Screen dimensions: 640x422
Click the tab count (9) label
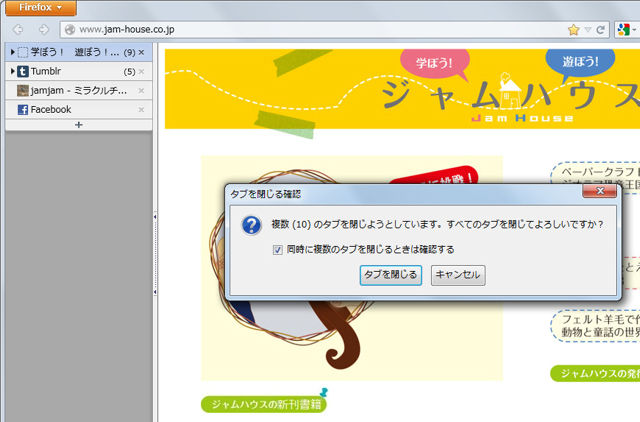(x=129, y=52)
